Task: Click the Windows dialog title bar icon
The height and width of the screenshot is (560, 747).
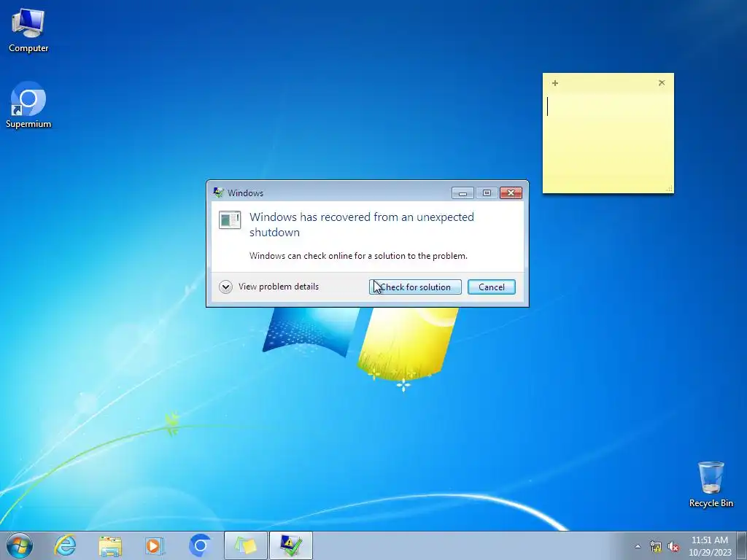Action: (219, 192)
